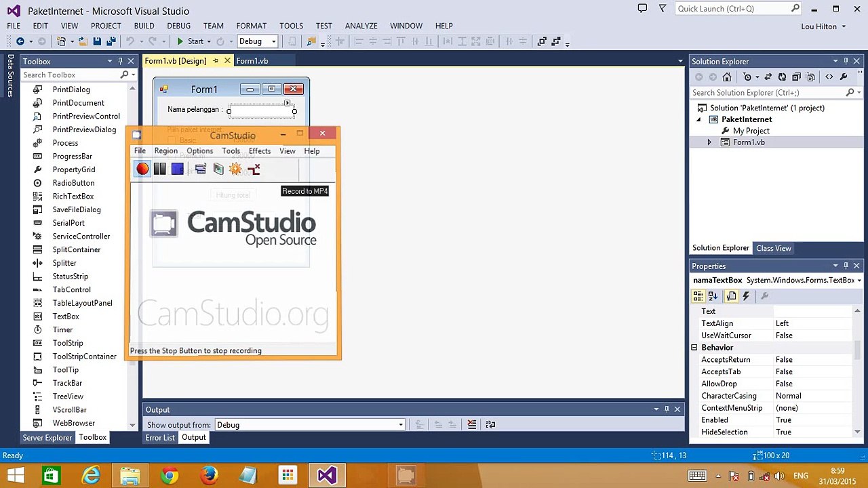Open the ANALYZE menu
The image size is (868, 488).
(x=361, y=26)
